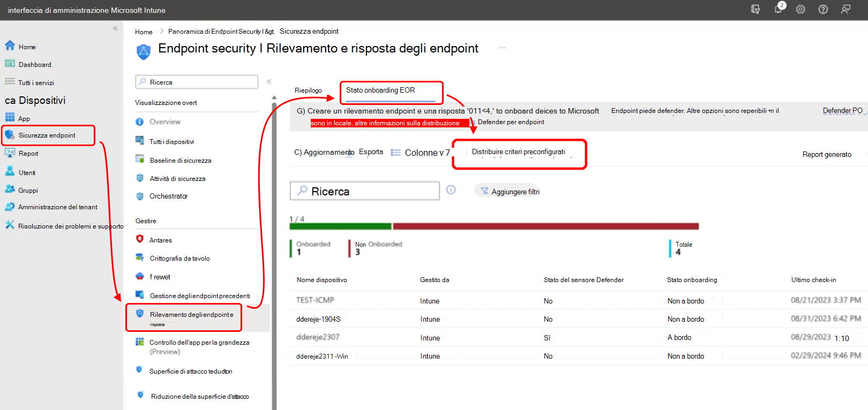This screenshot has height=410, width=868.
Task: Open Tutti i dispositivi
Action: coord(171,141)
